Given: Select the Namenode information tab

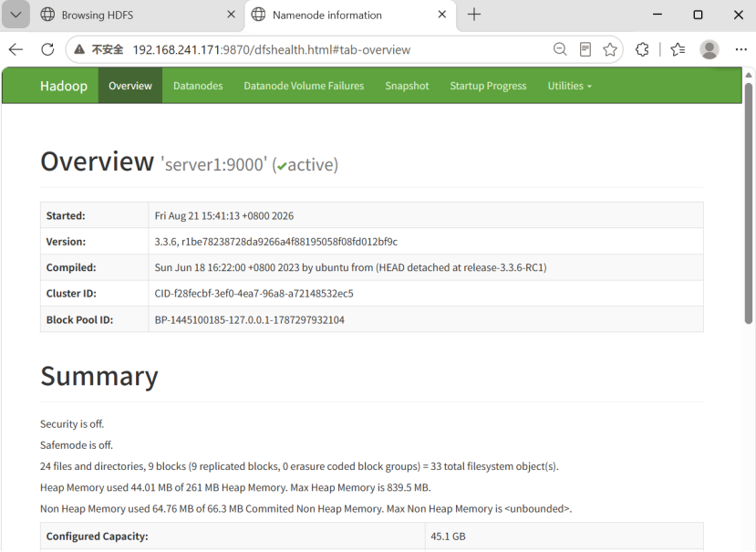Looking at the screenshot, I should [350, 15].
